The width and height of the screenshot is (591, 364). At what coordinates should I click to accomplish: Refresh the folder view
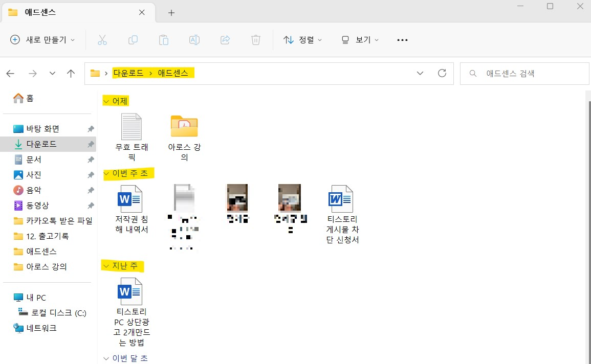tap(442, 73)
